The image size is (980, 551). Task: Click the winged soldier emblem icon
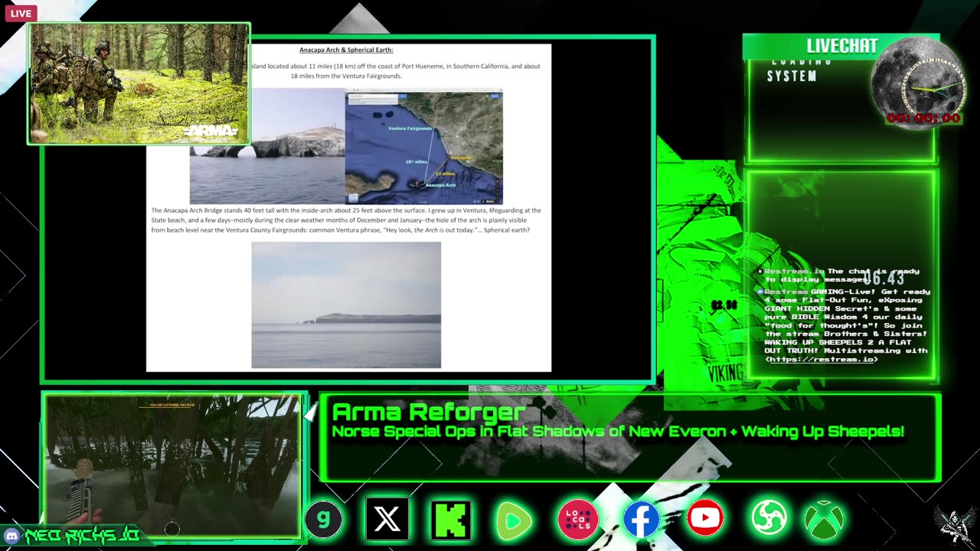coord(955,523)
